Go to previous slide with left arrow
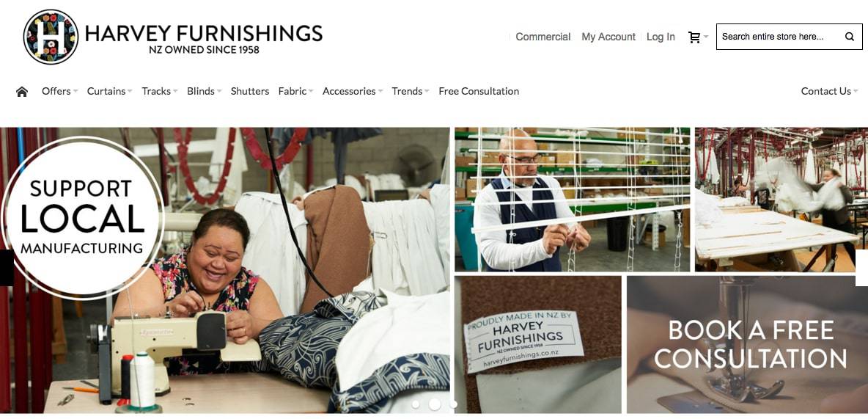The width and height of the screenshot is (868, 419). coord(7,268)
